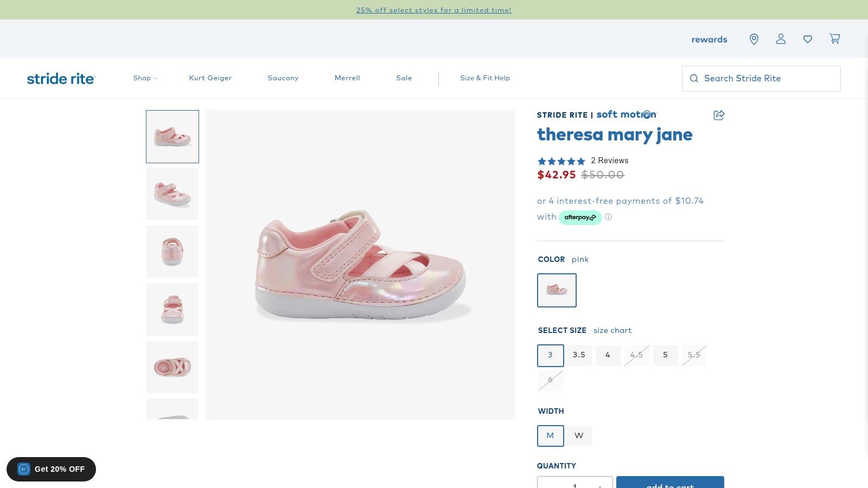868x488 pixels.
Task: Switch width to W
Action: [579, 435]
